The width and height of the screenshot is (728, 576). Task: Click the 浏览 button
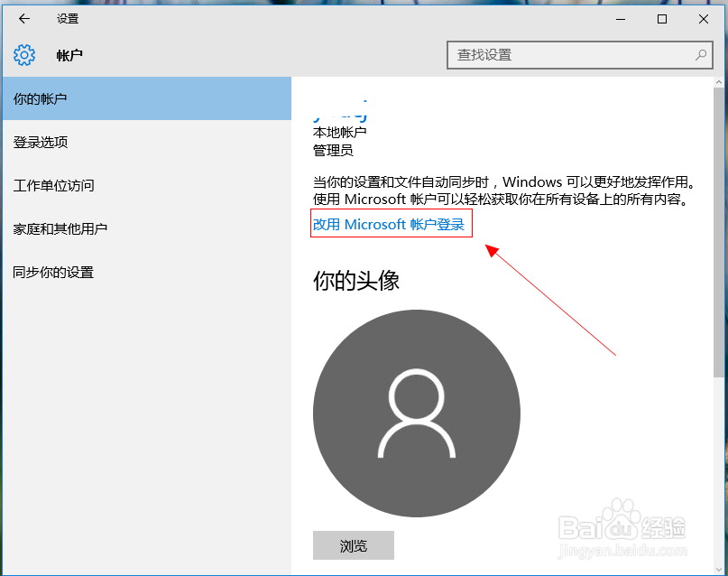354,545
